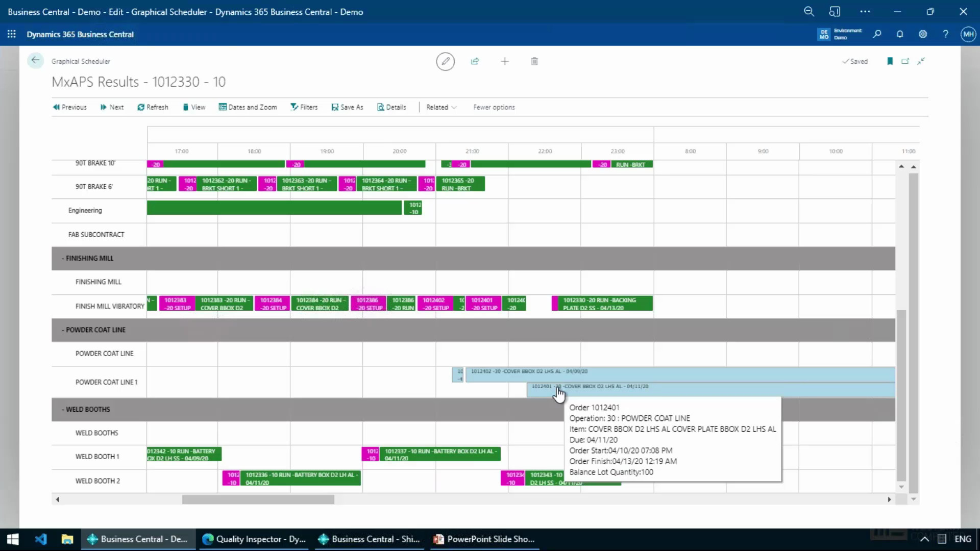Click the Dynamics 365 Business Central title
Viewport: 980px width, 551px height.
click(80, 34)
